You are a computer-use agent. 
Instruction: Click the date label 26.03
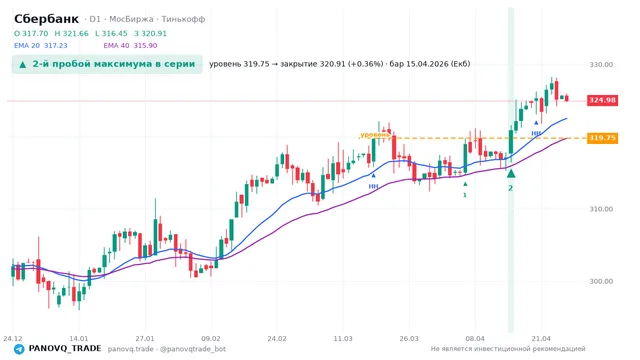pyautogui.click(x=409, y=338)
